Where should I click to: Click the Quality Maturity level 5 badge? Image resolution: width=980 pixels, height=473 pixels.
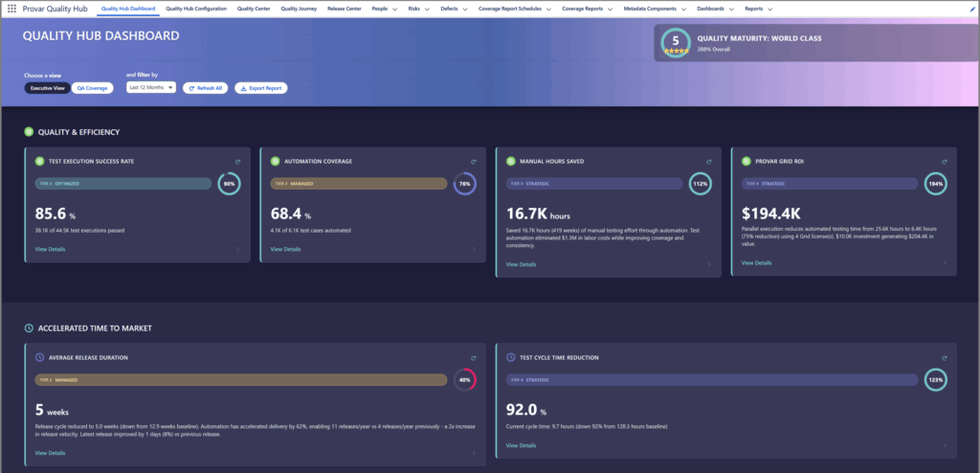click(x=676, y=43)
